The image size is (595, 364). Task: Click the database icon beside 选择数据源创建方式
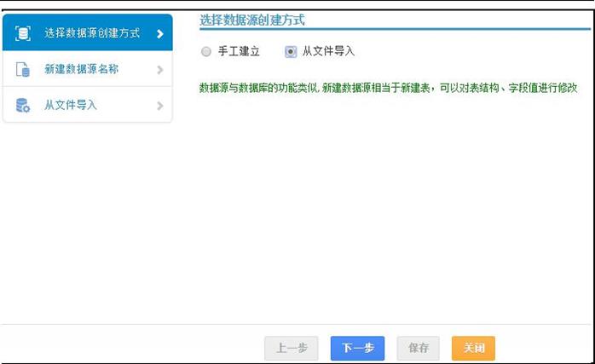coord(23,33)
